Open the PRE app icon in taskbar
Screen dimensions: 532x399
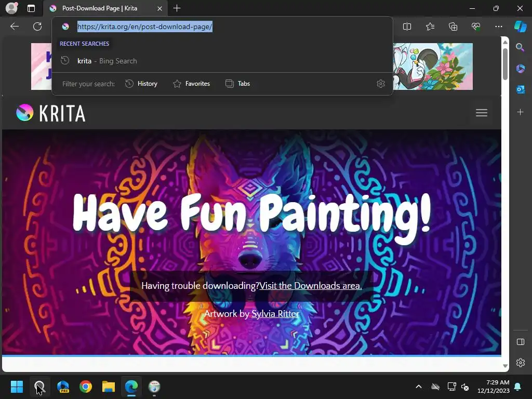point(63,387)
